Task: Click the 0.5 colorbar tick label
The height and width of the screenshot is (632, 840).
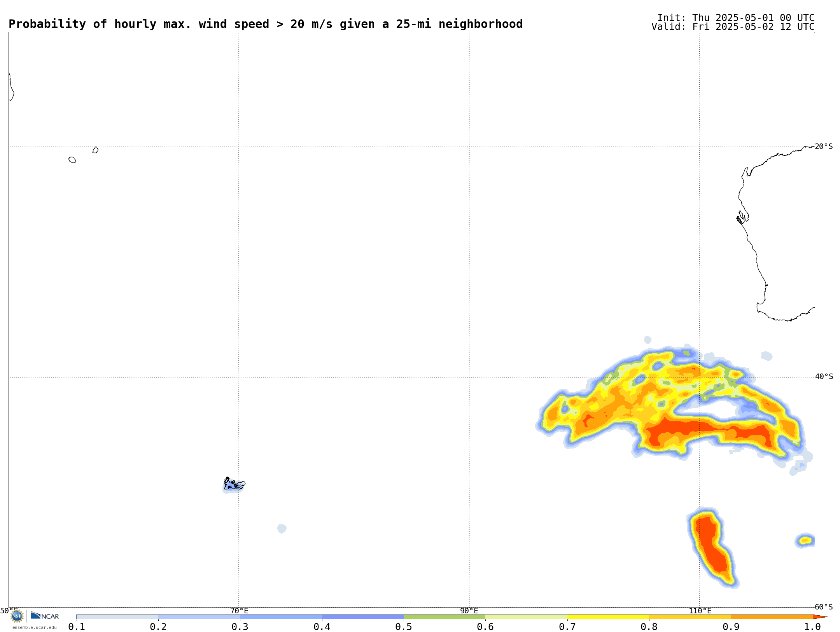Action: 404,627
